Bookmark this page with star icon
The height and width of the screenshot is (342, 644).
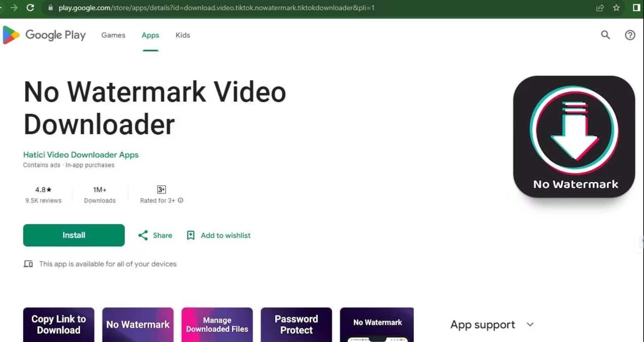616,8
